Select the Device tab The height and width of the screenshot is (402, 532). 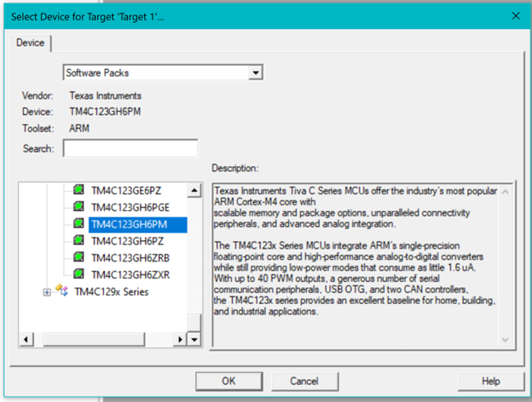tap(32, 42)
